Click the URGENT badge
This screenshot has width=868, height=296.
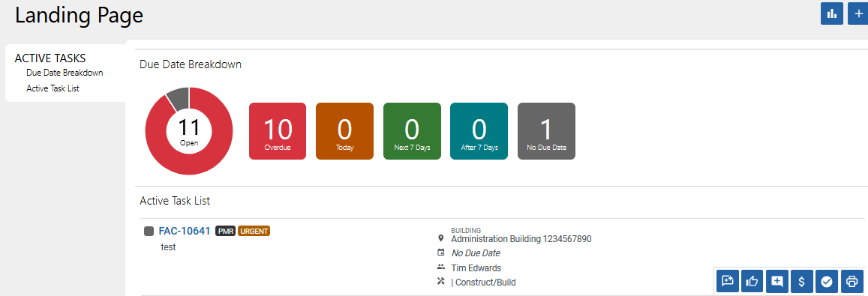(x=254, y=232)
